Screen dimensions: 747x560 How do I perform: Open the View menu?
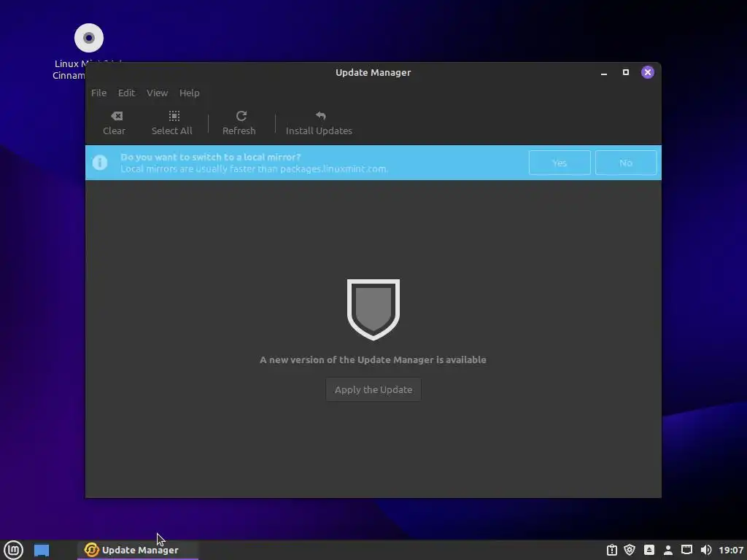tap(158, 93)
